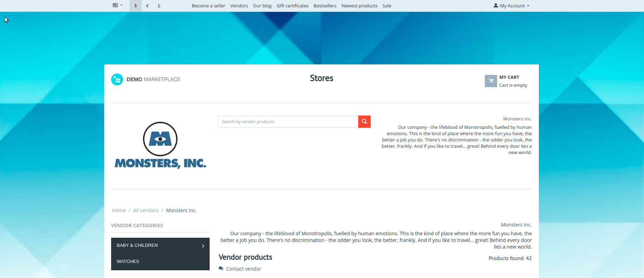This screenshot has width=644, height=278.
Task: Open Become a seller page
Action: (208, 6)
